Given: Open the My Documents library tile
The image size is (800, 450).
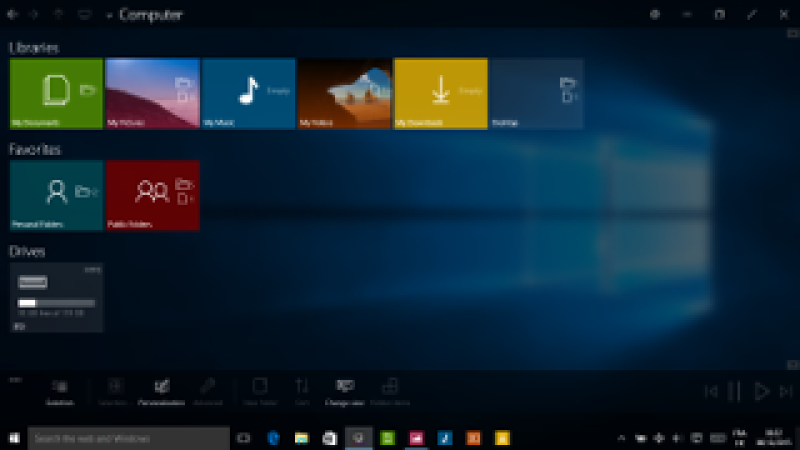Looking at the screenshot, I should coord(56,93).
